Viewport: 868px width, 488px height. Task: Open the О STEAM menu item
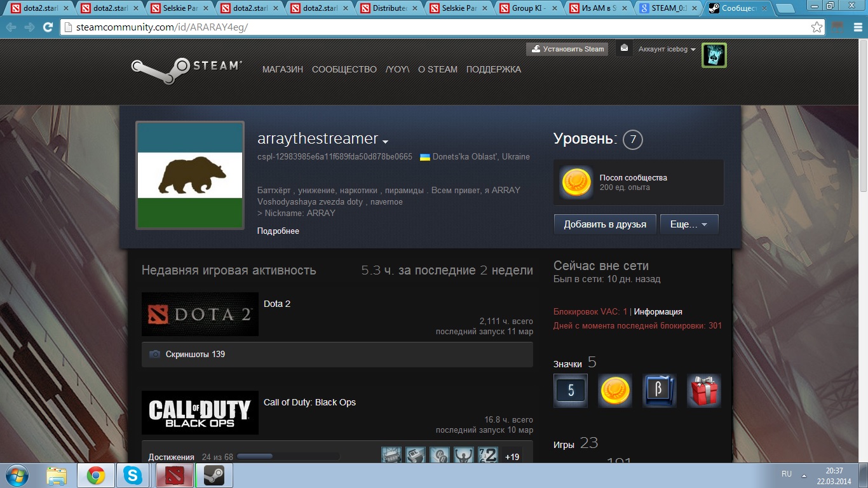pos(438,69)
